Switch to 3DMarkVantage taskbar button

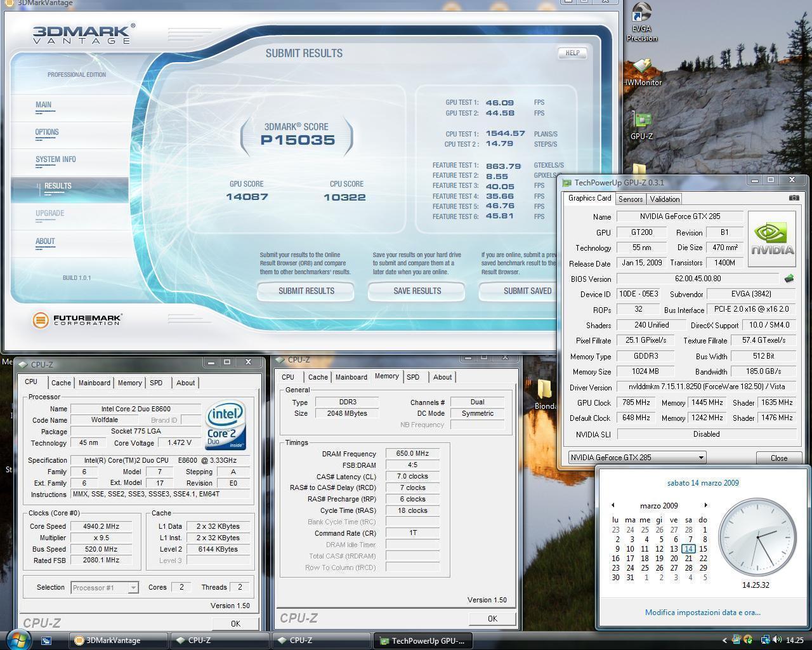coord(119,640)
